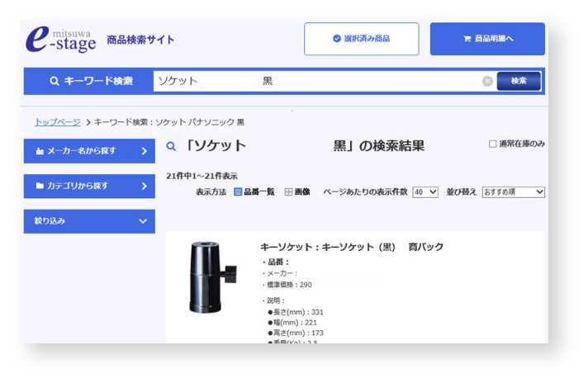Open the items-per-page dropdown showing 40
This screenshot has height=383, width=588.
(x=424, y=191)
